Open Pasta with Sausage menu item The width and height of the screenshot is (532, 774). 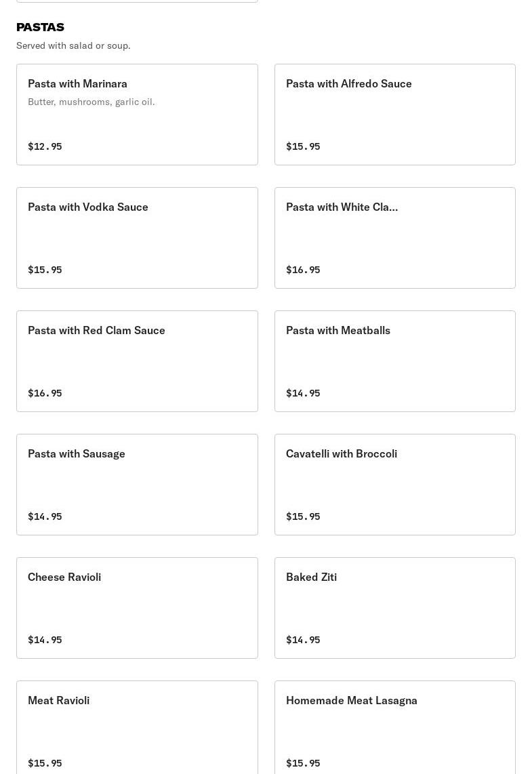click(x=137, y=485)
